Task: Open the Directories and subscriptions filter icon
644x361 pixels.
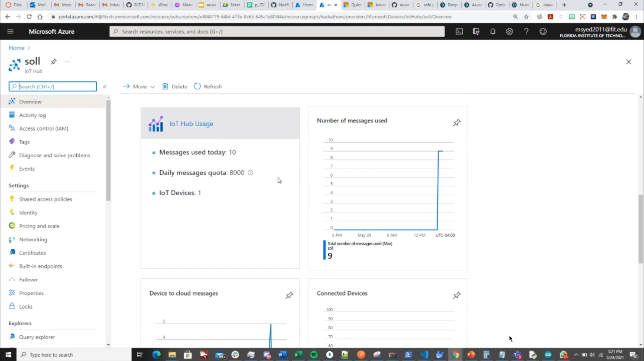Action: (476, 32)
